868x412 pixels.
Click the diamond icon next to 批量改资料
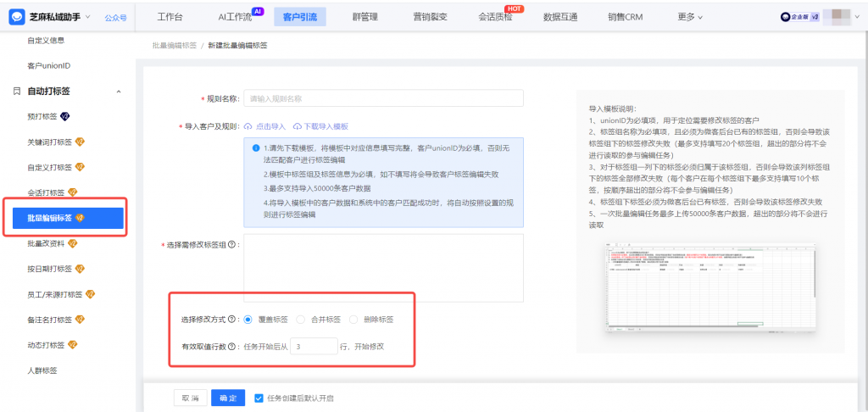click(x=73, y=243)
